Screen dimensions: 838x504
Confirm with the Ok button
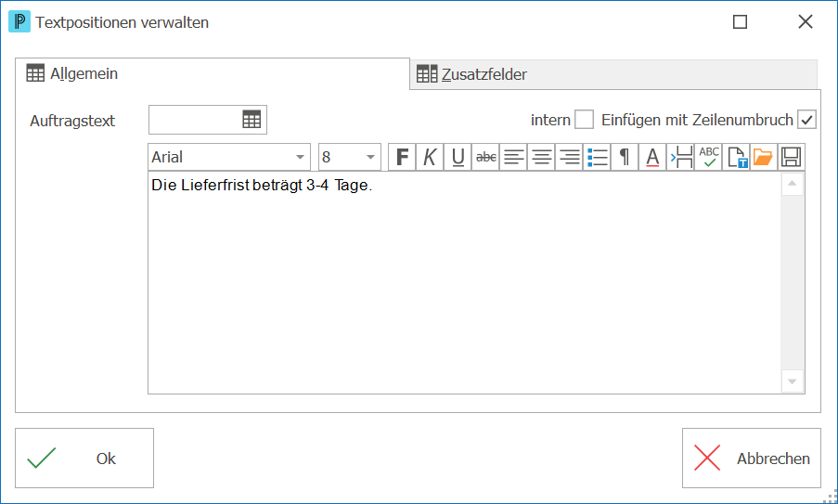pos(84,458)
